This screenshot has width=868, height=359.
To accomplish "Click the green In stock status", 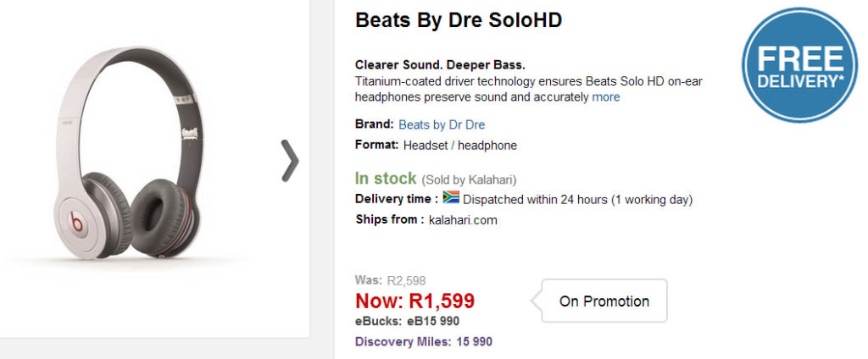I will tap(386, 179).
